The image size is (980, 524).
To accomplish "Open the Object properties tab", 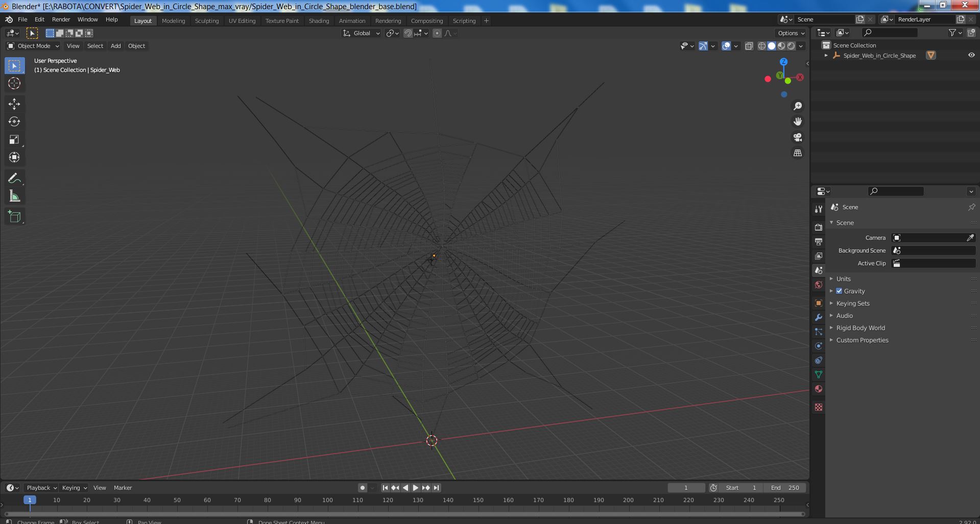I will point(819,303).
